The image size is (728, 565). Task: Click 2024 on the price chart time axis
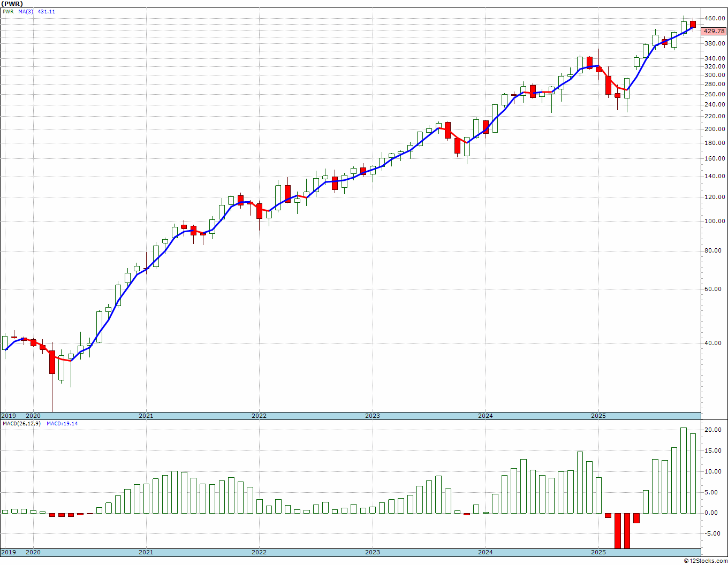pos(486,416)
